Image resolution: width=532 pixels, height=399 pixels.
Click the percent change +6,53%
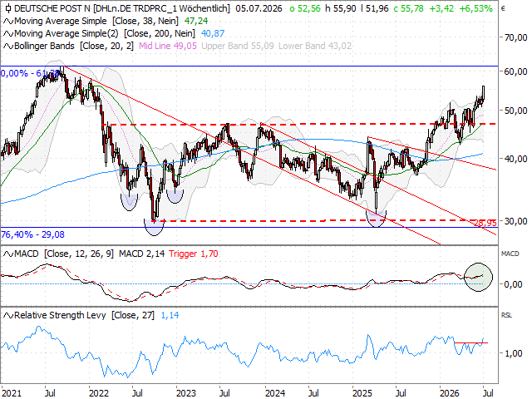[475, 8]
